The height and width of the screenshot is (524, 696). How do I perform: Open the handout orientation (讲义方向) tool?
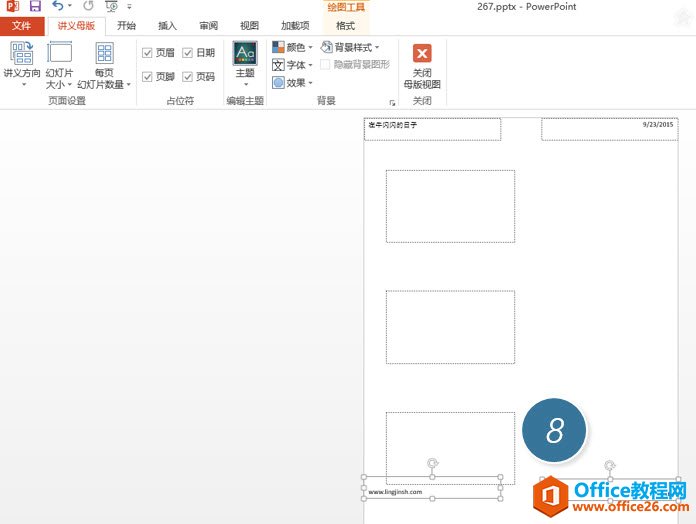coord(21,64)
